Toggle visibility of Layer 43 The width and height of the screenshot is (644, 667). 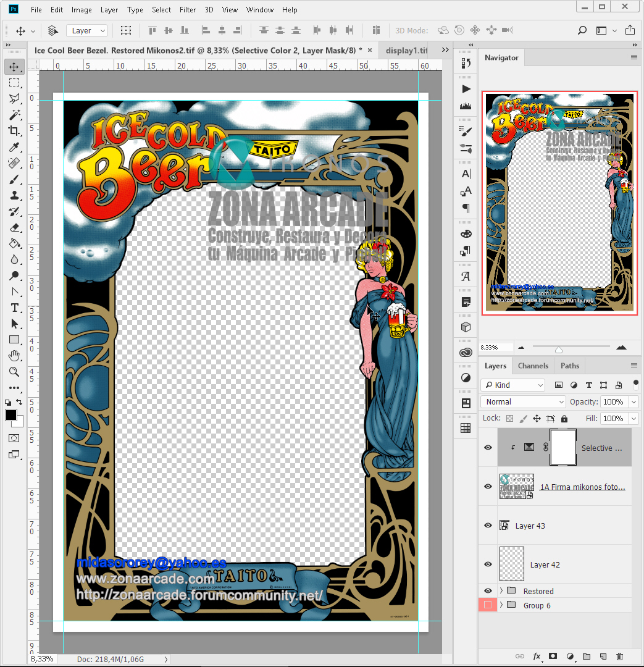(x=488, y=526)
